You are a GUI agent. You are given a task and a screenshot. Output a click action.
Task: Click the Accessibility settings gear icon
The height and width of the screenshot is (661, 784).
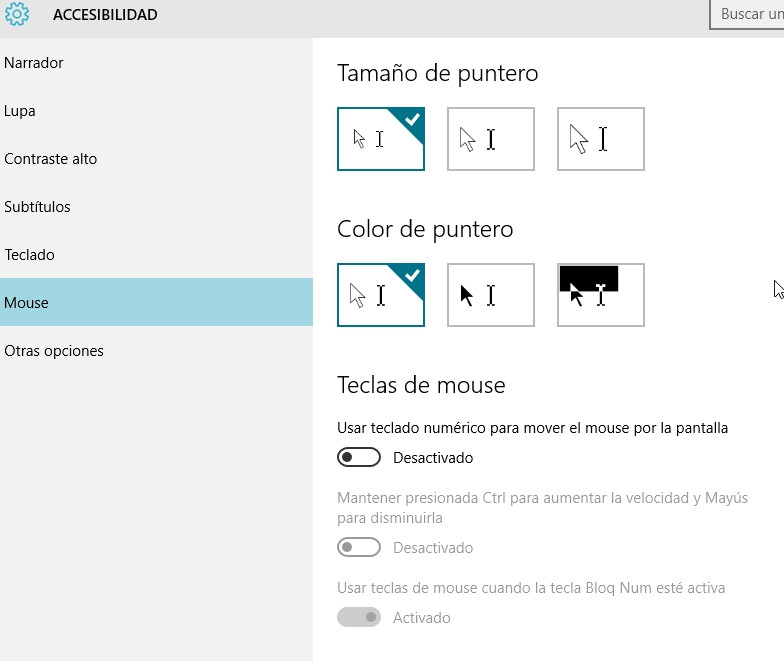click(x=17, y=15)
